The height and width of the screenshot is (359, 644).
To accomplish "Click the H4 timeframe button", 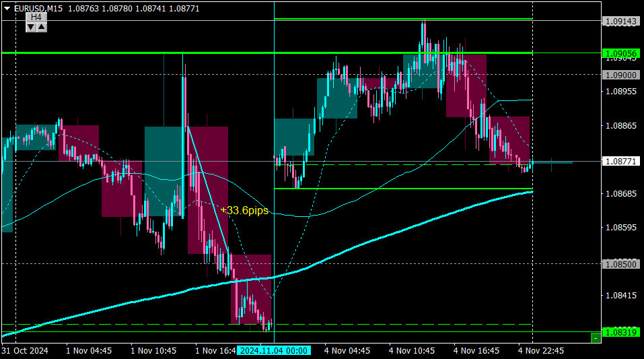I will (x=36, y=17).
